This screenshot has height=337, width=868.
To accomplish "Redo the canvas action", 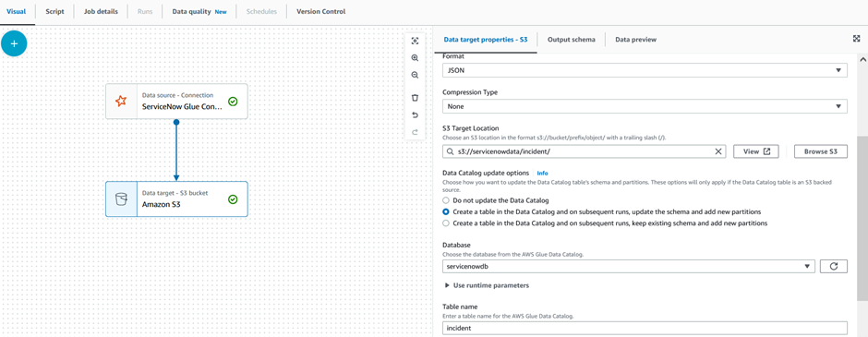I will 415,132.
